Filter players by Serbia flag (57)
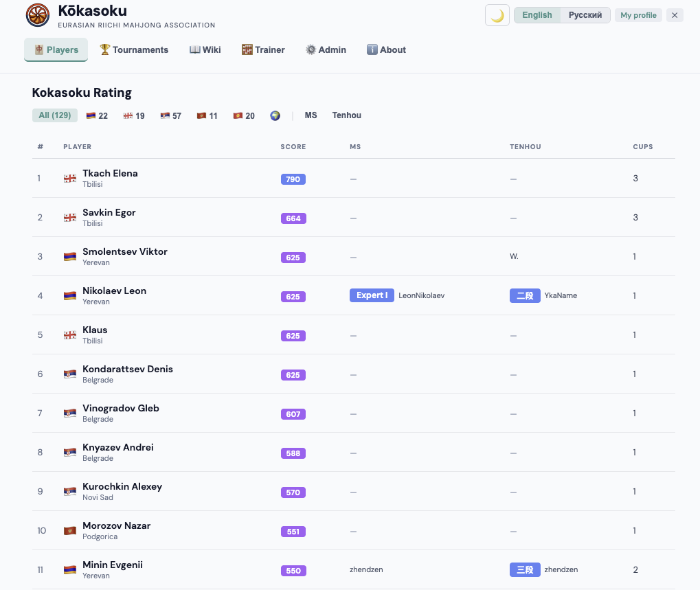The height and width of the screenshot is (590, 700). click(171, 116)
